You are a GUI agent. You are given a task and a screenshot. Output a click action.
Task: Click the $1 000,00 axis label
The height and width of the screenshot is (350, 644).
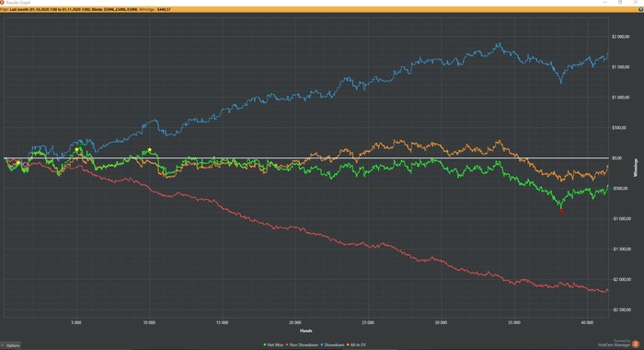tap(620, 98)
